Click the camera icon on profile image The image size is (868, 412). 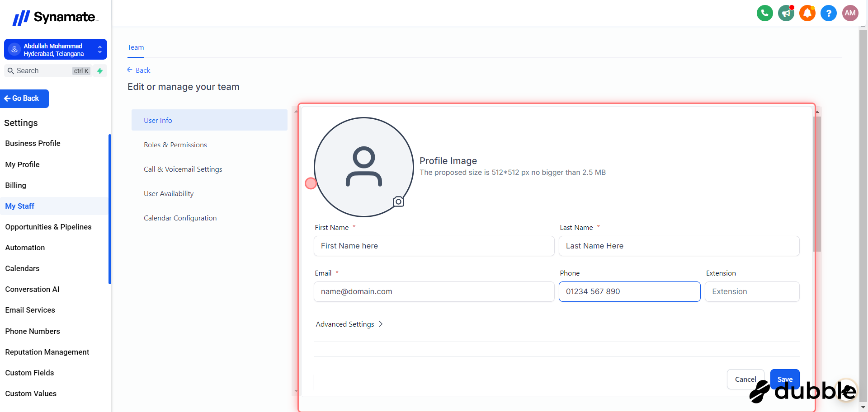(398, 201)
